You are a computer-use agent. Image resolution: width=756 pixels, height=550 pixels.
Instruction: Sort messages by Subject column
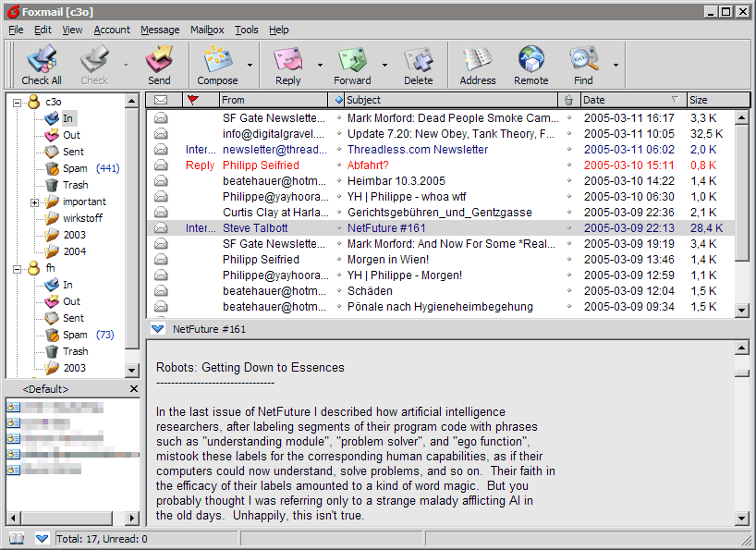[451, 100]
